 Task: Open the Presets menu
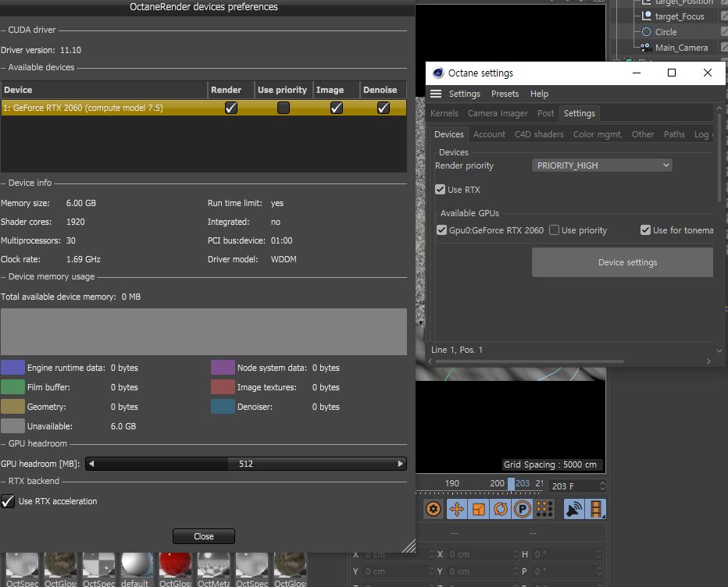tap(505, 94)
